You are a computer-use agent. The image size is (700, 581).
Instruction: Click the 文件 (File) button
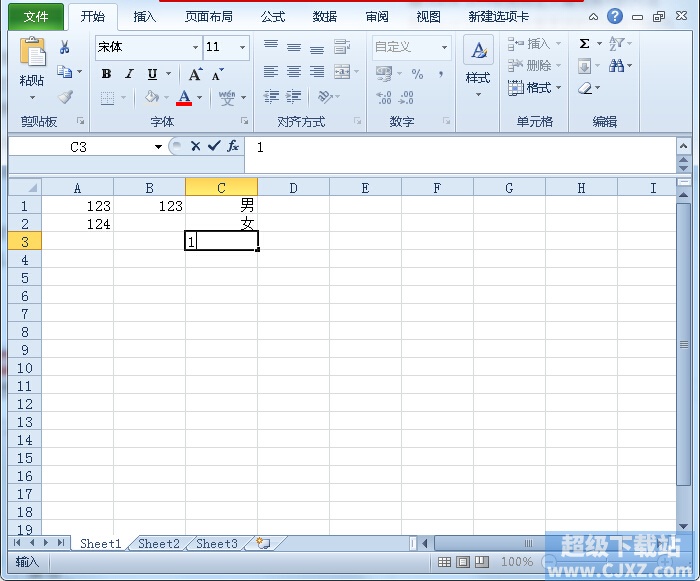pyautogui.click(x=36, y=17)
